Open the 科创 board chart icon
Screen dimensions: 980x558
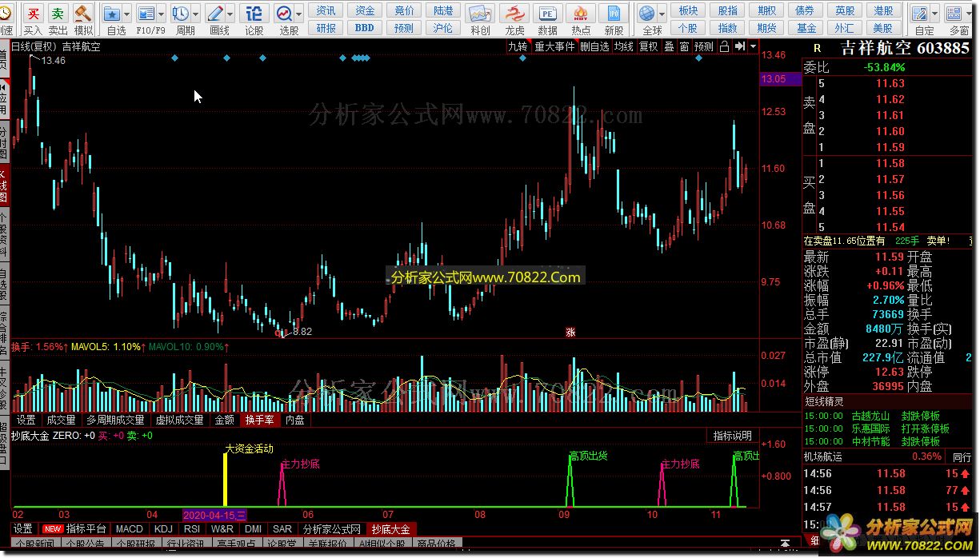click(x=480, y=14)
